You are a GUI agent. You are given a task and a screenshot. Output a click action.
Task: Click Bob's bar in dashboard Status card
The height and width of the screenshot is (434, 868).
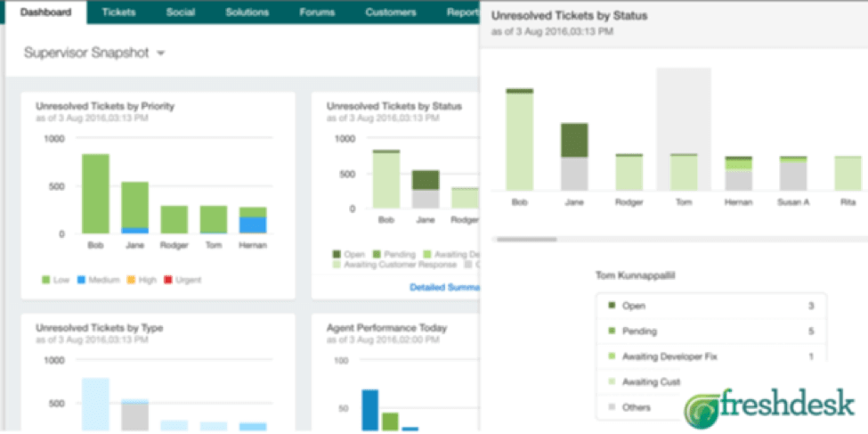(x=385, y=179)
